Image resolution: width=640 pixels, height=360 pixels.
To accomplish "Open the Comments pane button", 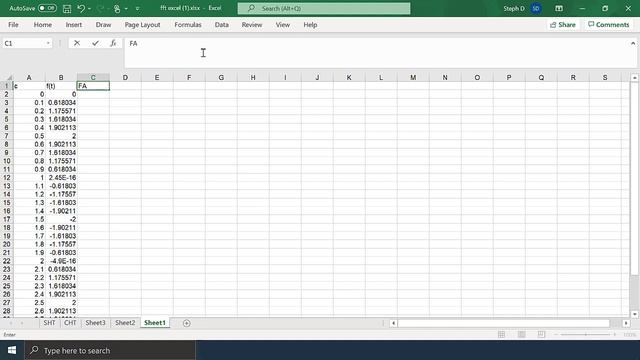I will 609,25.
